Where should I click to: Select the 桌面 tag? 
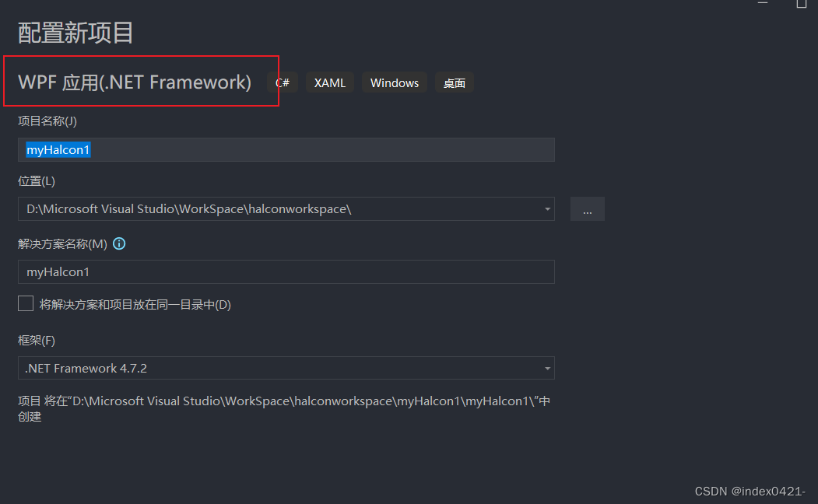pyautogui.click(x=454, y=82)
